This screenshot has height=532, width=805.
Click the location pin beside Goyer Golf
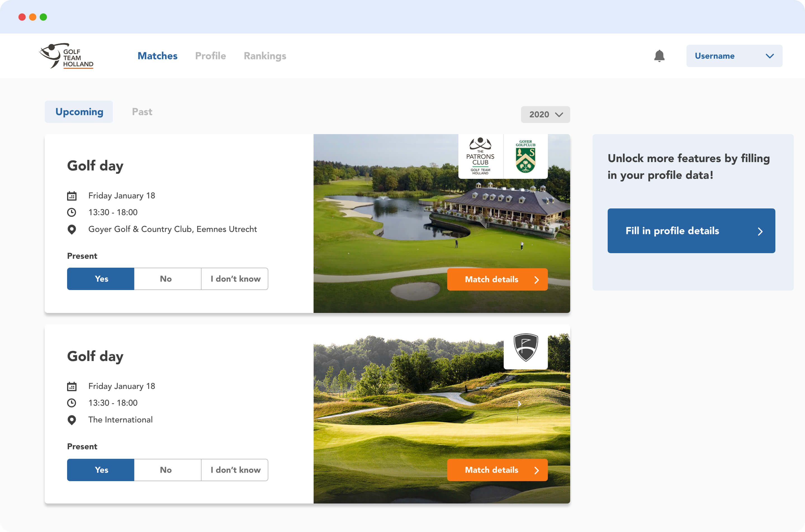72,230
